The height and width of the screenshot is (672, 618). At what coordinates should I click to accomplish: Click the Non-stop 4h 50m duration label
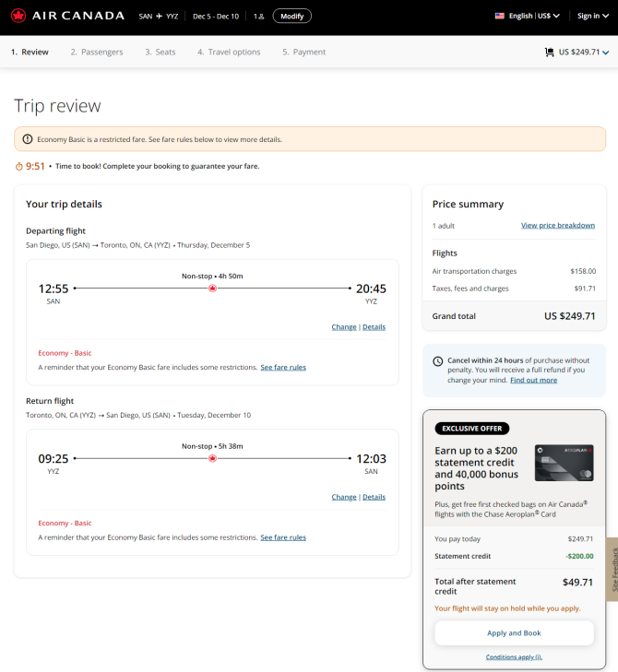[x=212, y=276]
